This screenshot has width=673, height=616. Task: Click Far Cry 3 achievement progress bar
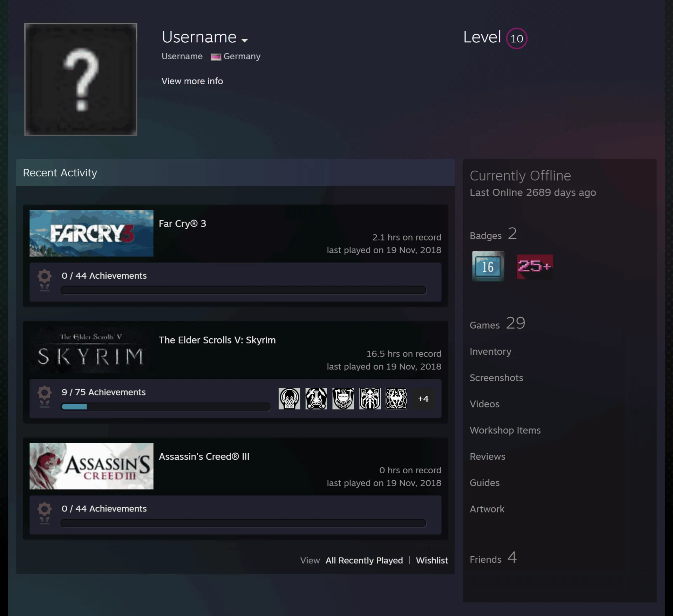click(x=243, y=290)
